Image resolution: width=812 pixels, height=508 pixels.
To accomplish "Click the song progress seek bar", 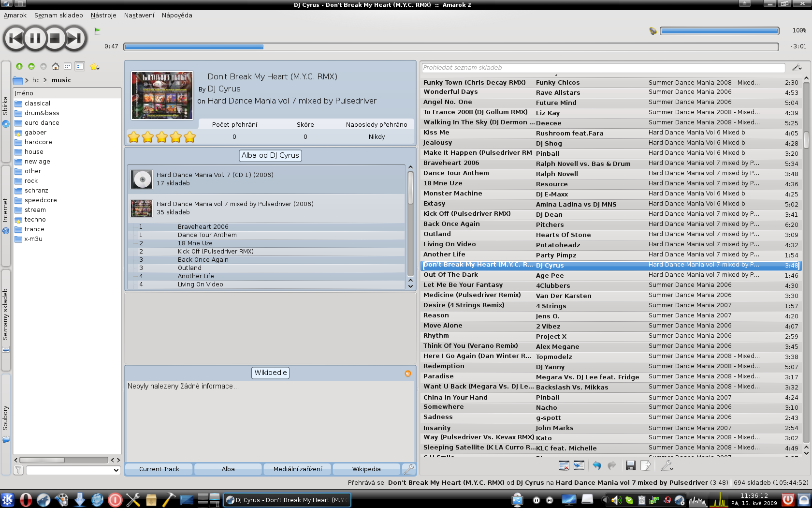I will tap(450, 47).
